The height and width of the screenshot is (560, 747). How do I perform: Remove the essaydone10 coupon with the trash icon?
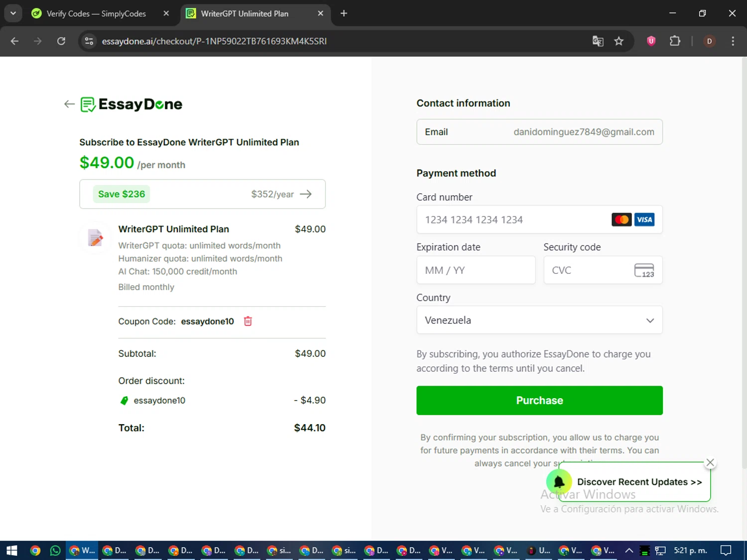[x=248, y=321]
